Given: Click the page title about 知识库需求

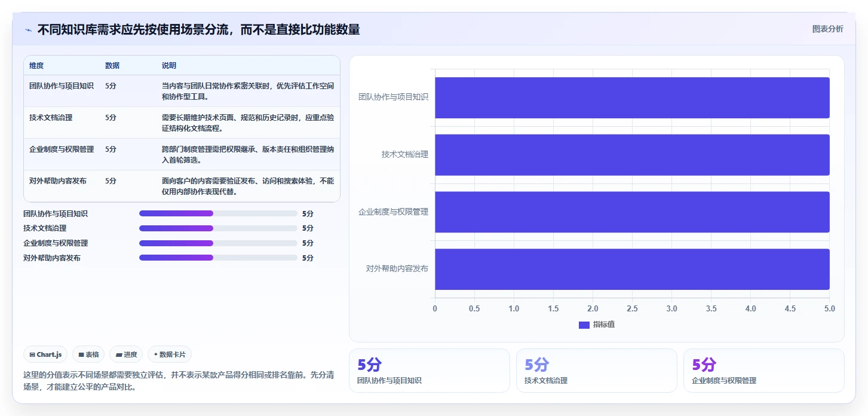Looking at the screenshot, I should (198, 30).
